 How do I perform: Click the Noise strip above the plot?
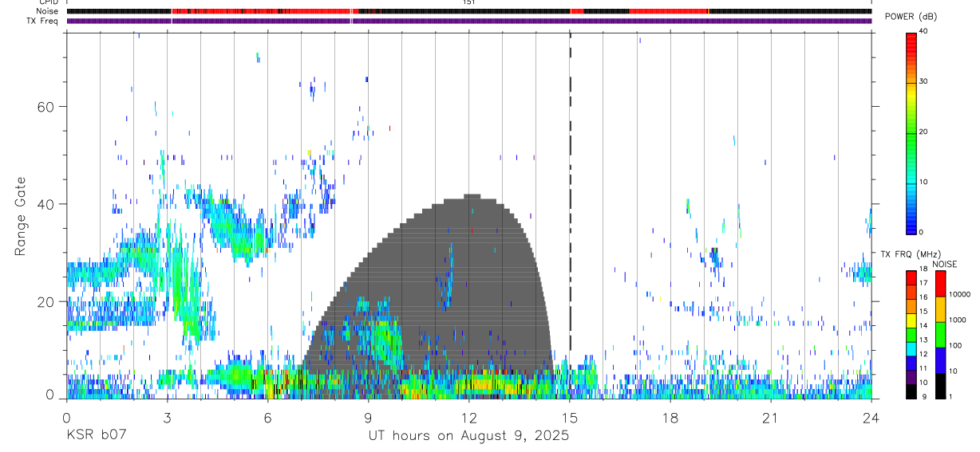pyautogui.click(x=469, y=11)
